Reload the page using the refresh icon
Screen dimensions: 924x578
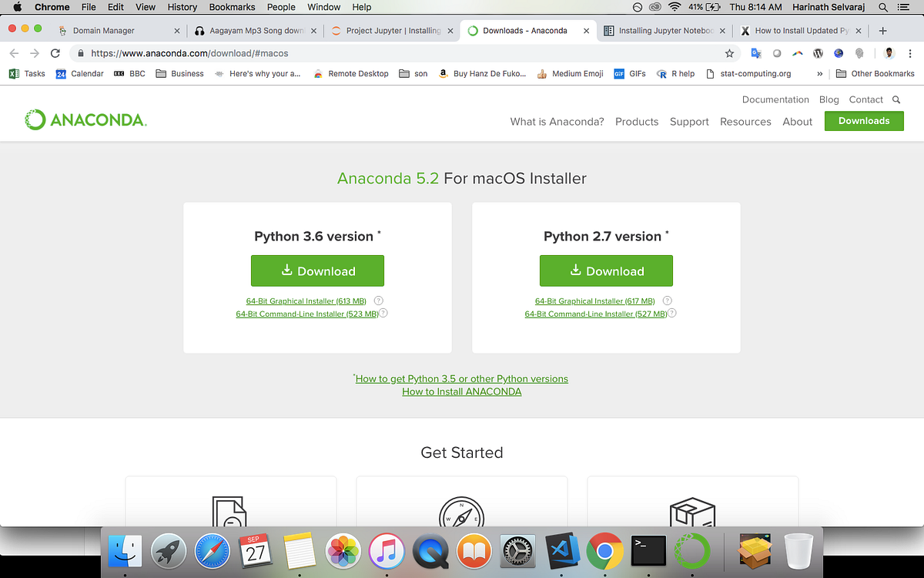pyautogui.click(x=54, y=54)
